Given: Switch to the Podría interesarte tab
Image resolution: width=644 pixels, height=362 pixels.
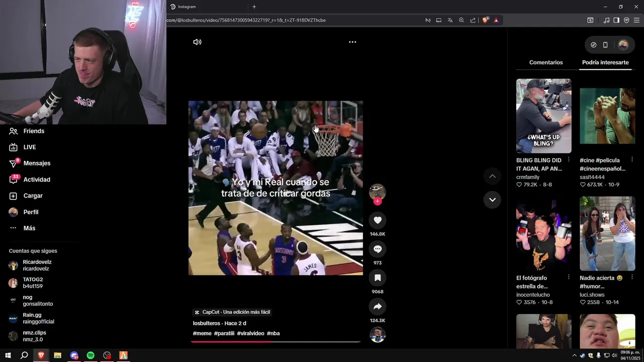Looking at the screenshot, I should (605, 62).
